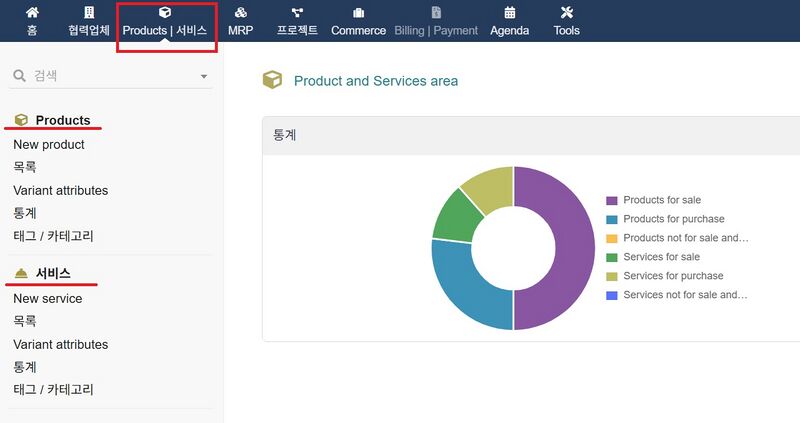The height and width of the screenshot is (423, 800).
Task: Open Variant attributes under Products
Action: click(60, 191)
